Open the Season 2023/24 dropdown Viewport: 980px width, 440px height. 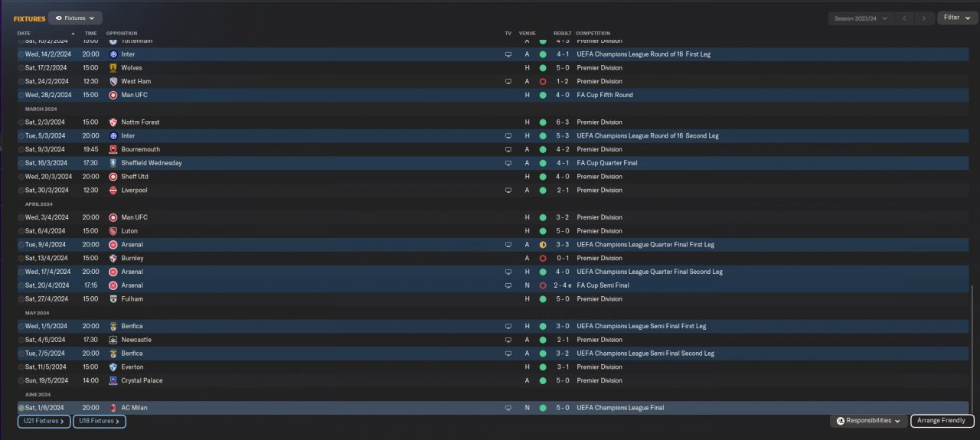click(861, 18)
